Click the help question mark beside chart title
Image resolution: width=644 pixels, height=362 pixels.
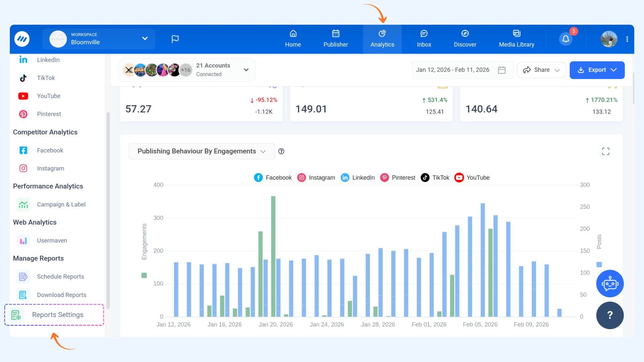click(x=281, y=152)
